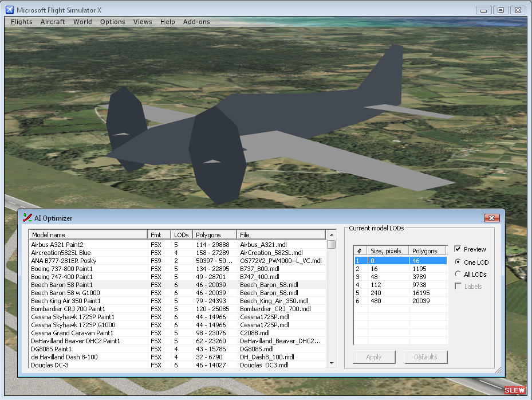Select LOD row 3 with 3789 polygons
Screen dimensions: 532x400
[x=400, y=277]
